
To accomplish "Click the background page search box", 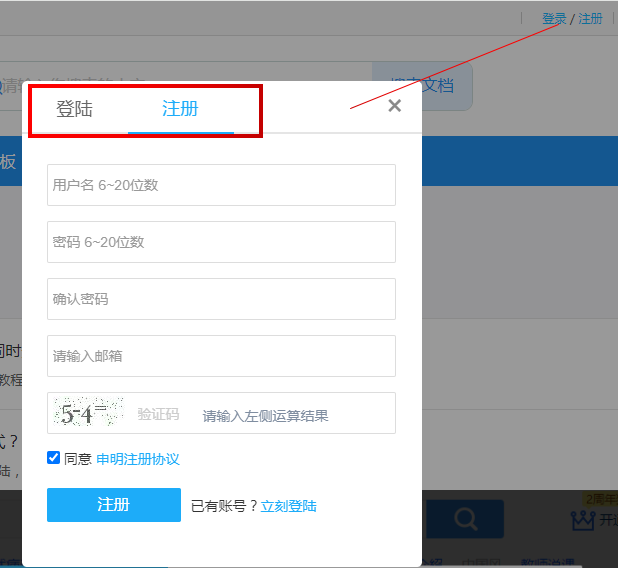I will pos(12,85).
